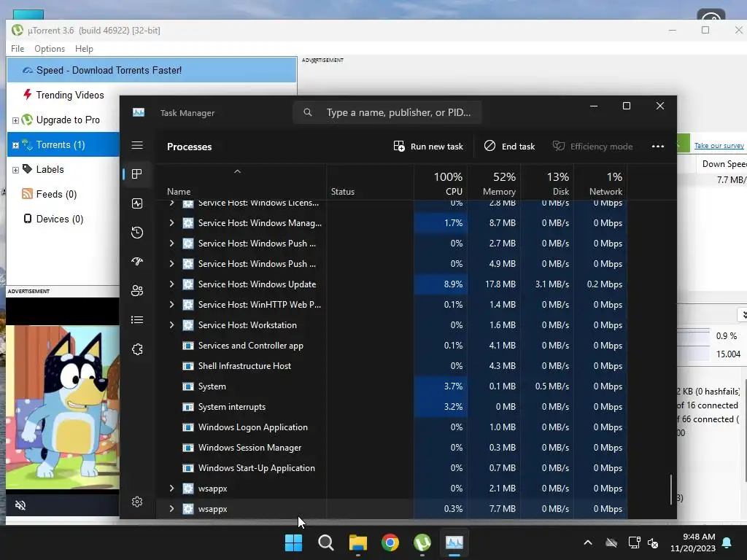Open Options menu in uTorrent

click(50, 49)
